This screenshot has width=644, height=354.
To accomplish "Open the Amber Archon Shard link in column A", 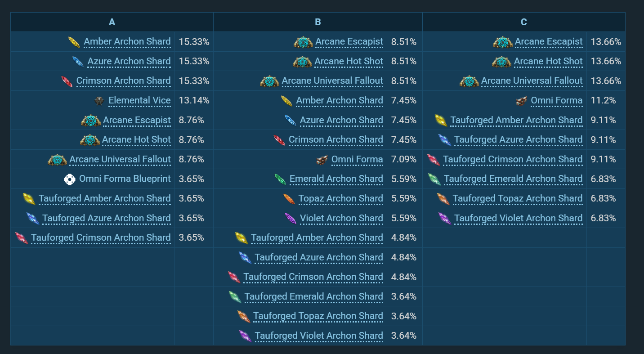I will tap(127, 42).
